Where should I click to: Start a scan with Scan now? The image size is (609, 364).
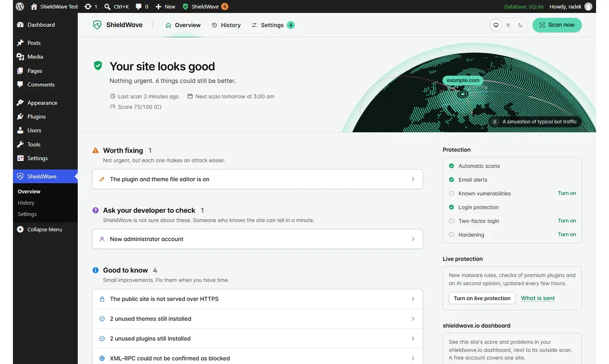557,25
